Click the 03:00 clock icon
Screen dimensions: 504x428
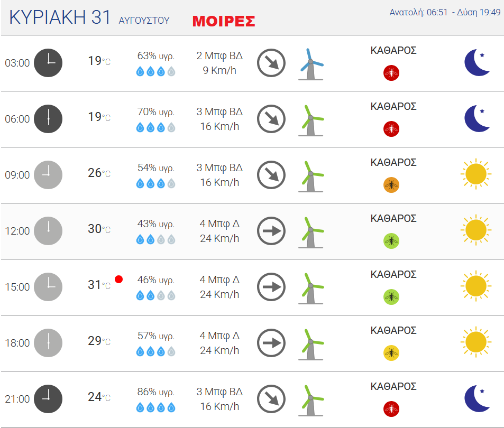click(x=48, y=63)
